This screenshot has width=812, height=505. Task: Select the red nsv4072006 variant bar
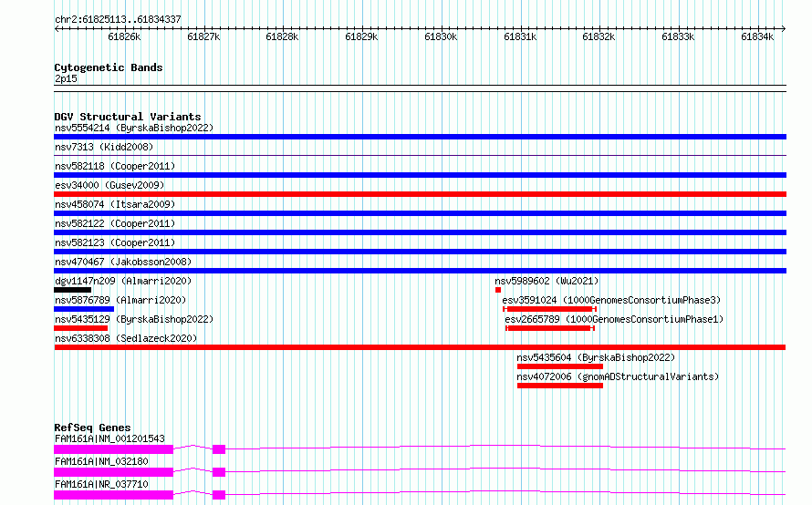[560, 386]
